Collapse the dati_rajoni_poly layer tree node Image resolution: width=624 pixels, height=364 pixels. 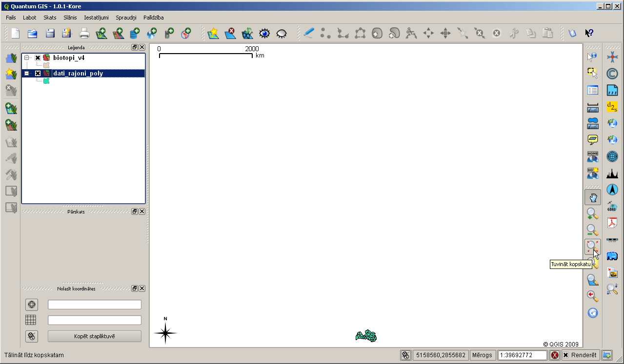click(x=27, y=73)
